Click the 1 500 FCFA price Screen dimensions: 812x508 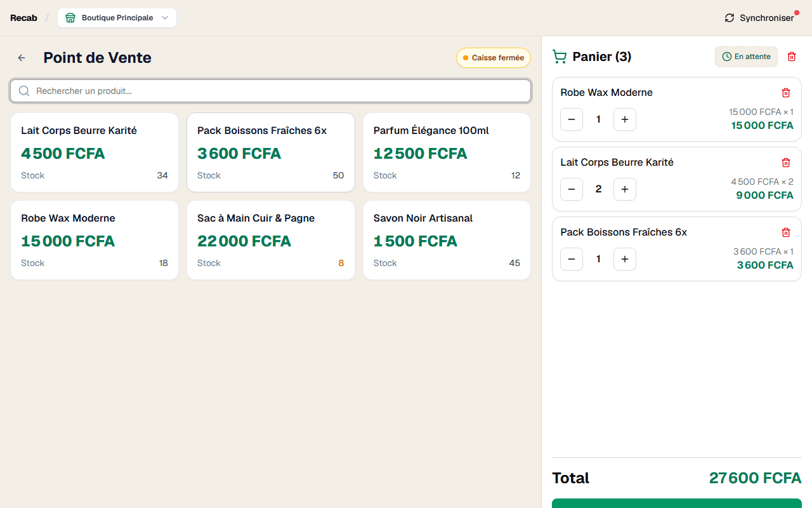click(x=416, y=241)
